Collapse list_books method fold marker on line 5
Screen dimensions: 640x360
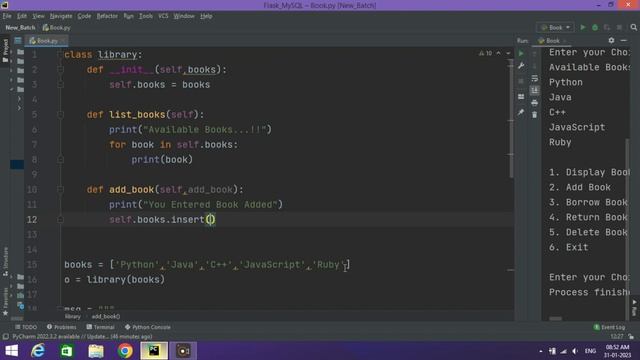point(60,115)
